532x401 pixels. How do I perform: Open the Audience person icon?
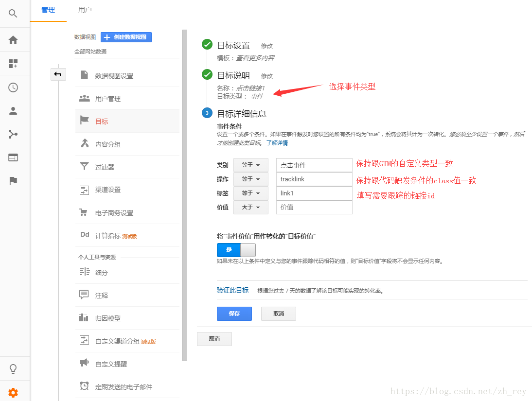point(13,111)
